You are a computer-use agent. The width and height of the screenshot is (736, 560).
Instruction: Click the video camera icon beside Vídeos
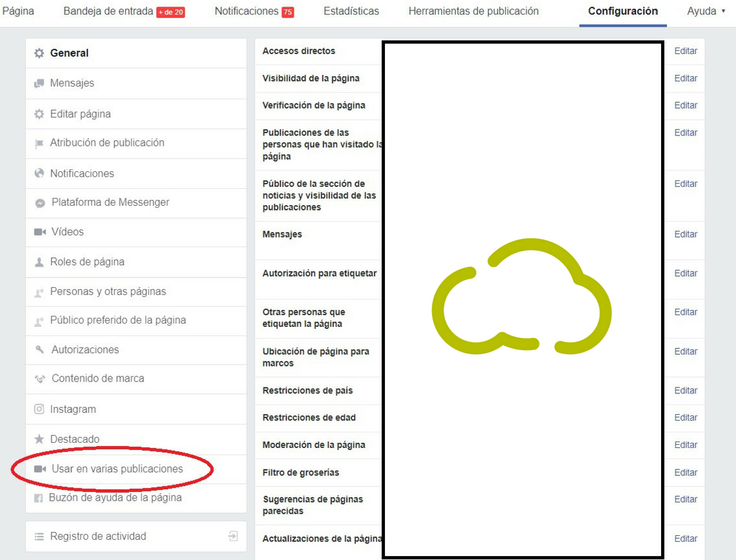click(40, 232)
